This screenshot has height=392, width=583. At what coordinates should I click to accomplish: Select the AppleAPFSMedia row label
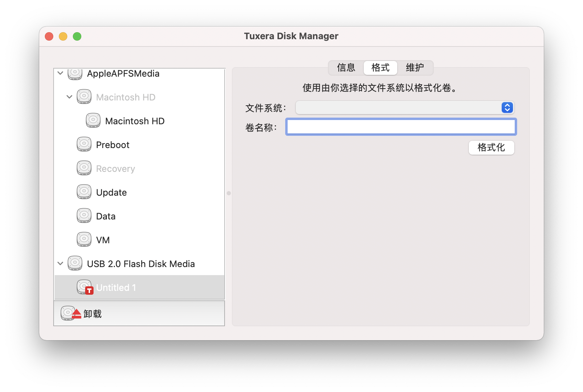[x=123, y=73]
